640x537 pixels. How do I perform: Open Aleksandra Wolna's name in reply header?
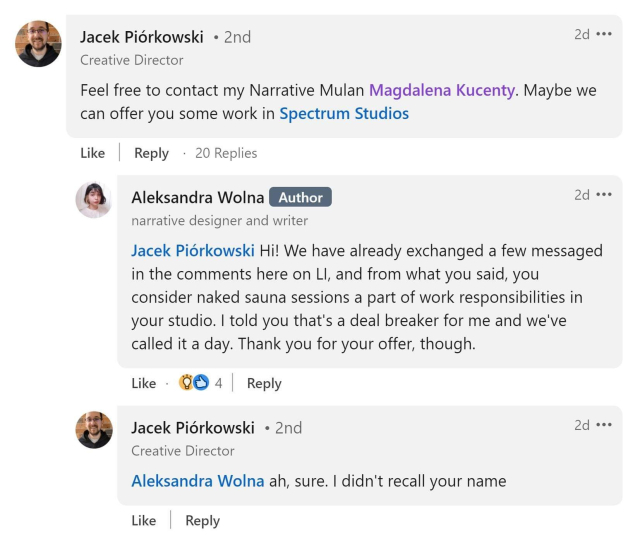[x=197, y=198]
